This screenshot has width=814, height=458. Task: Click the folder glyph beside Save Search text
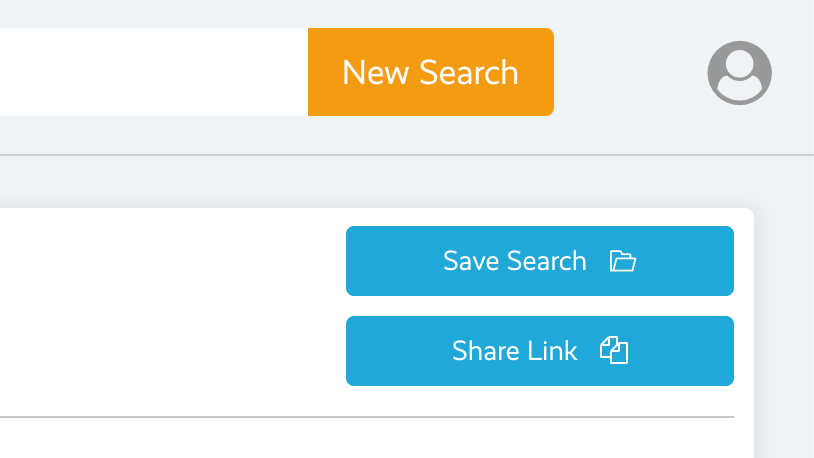[622, 261]
